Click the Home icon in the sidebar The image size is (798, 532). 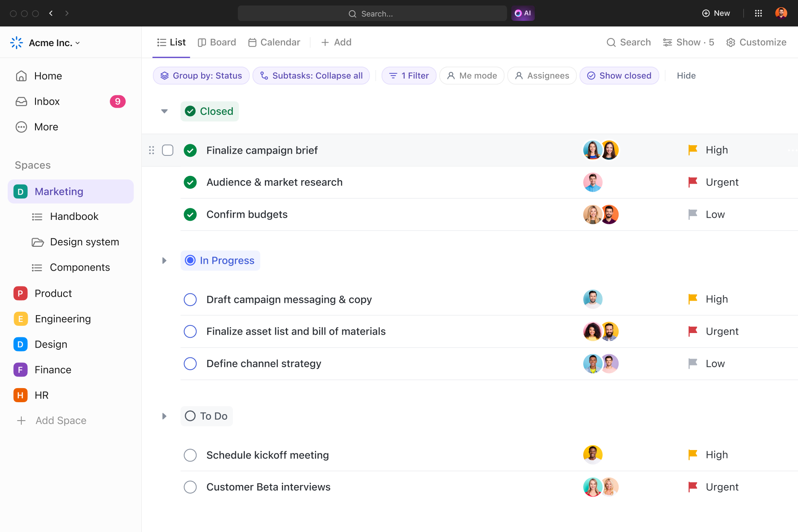21,76
